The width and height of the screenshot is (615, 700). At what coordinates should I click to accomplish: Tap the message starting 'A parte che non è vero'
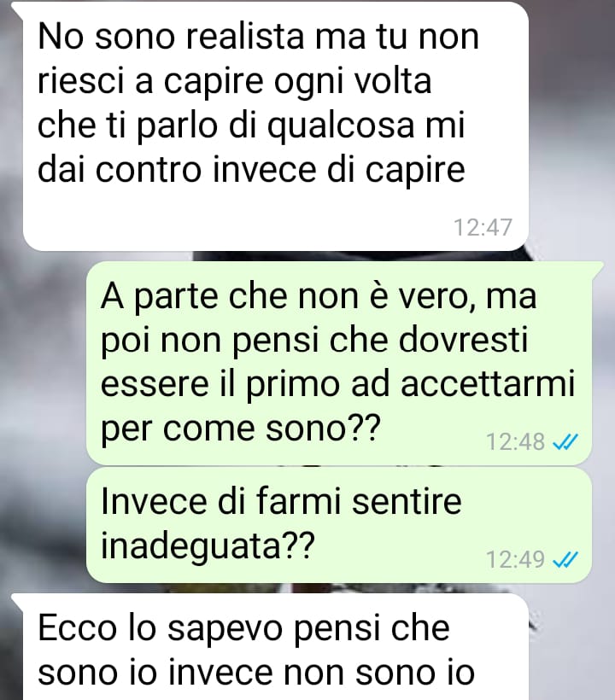point(339,363)
